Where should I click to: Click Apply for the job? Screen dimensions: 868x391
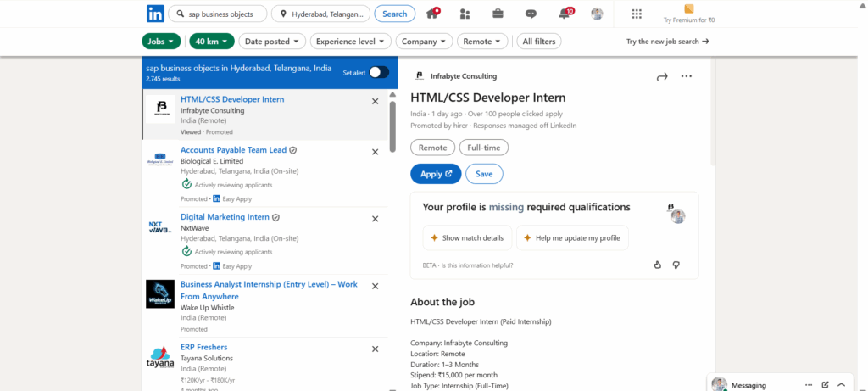pos(436,174)
